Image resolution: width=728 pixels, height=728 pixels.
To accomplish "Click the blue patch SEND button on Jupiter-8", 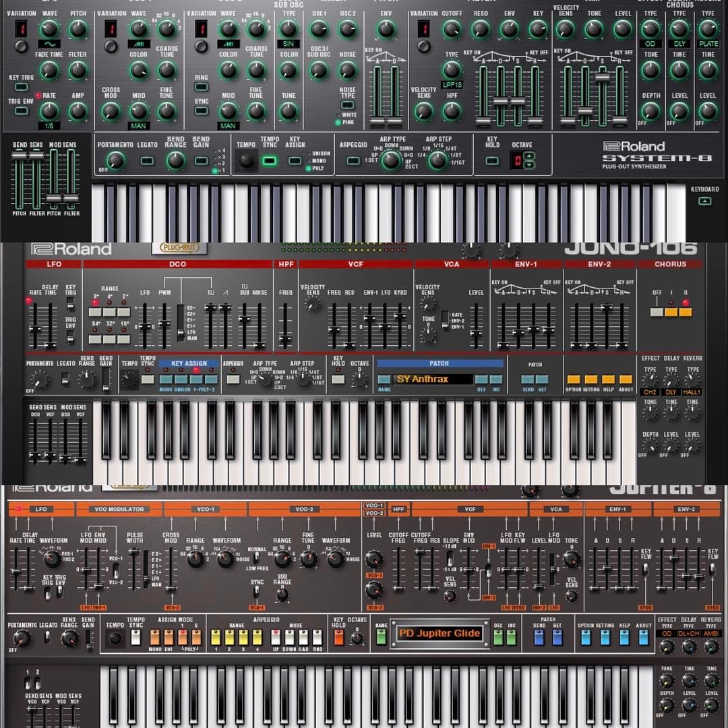I will click(539, 637).
